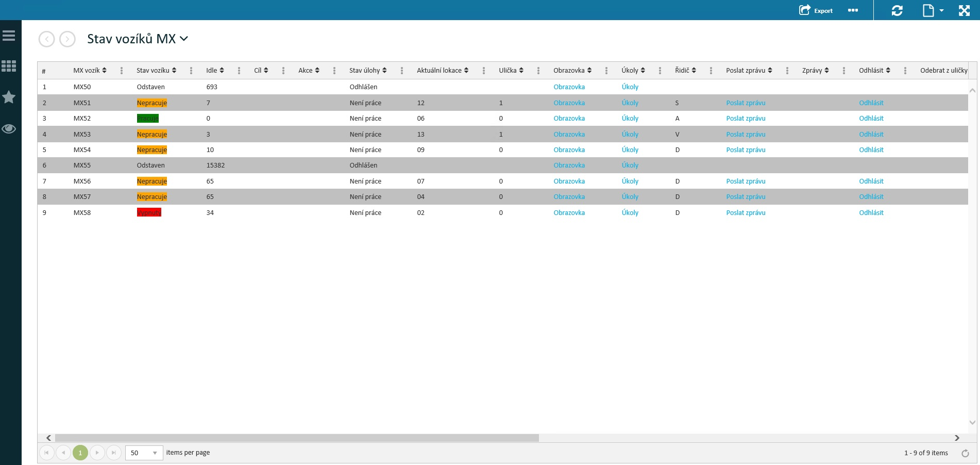Click the Export button
This screenshot has height=465, width=980.
(x=816, y=10)
